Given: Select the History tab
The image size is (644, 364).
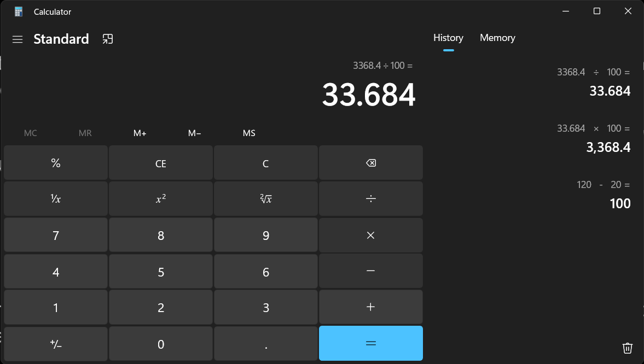Looking at the screenshot, I should tap(448, 38).
